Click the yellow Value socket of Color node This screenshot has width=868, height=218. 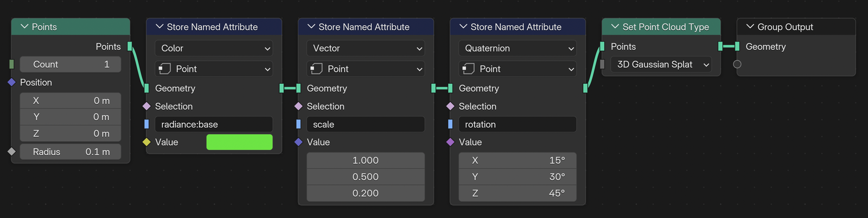pyautogui.click(x=146, y=142)
